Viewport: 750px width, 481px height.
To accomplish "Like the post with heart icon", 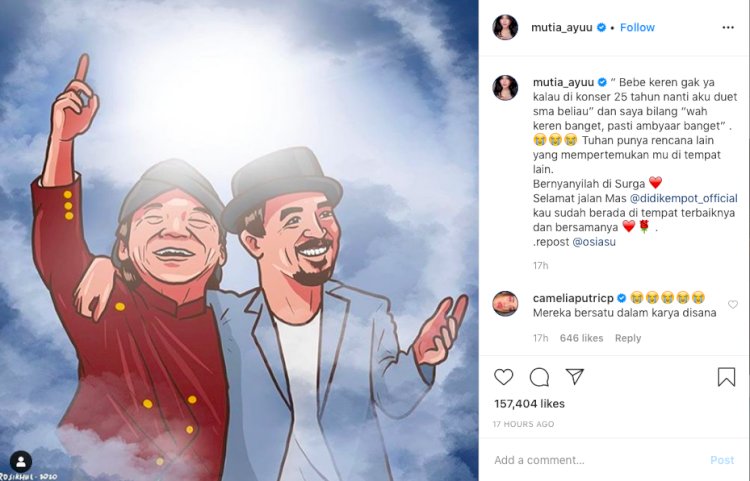I will (x=504, y=377).
